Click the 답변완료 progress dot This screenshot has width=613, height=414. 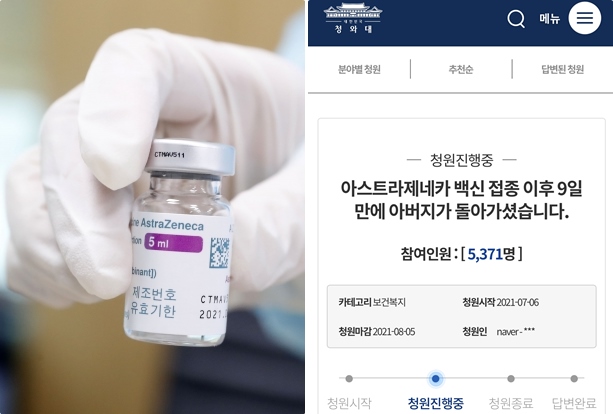(x=574, y=378)
